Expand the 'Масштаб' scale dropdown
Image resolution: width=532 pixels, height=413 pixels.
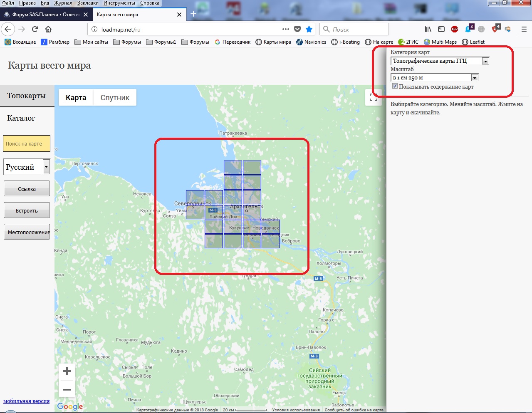tap(475, 78)
